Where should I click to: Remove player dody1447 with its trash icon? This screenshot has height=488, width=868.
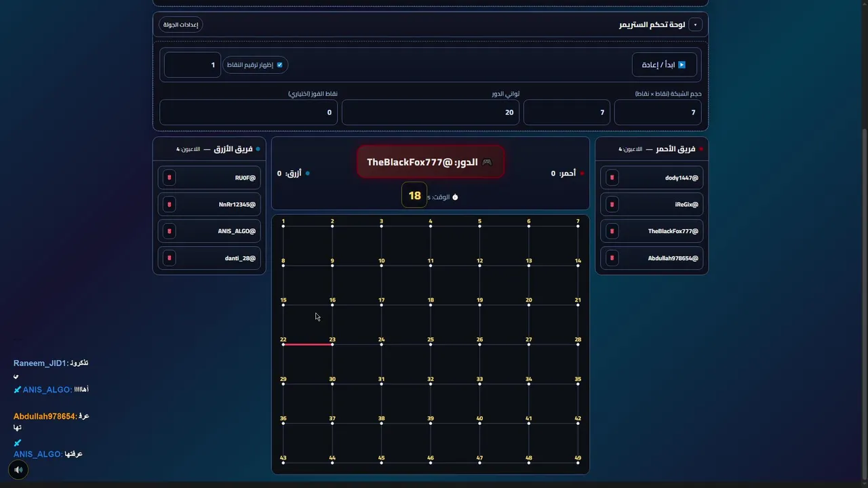pyautogui.click(x=612, y=178)
